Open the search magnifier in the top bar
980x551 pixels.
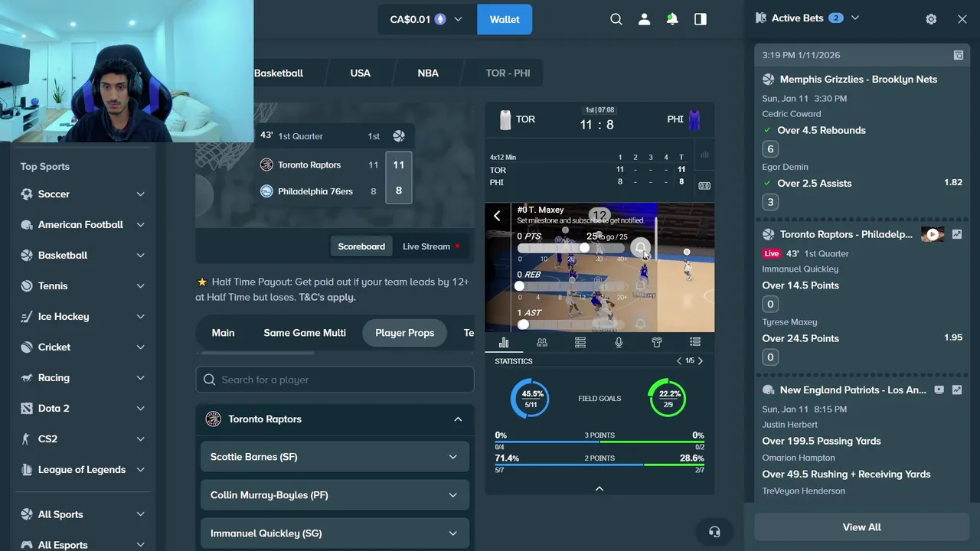click(616, 19)
